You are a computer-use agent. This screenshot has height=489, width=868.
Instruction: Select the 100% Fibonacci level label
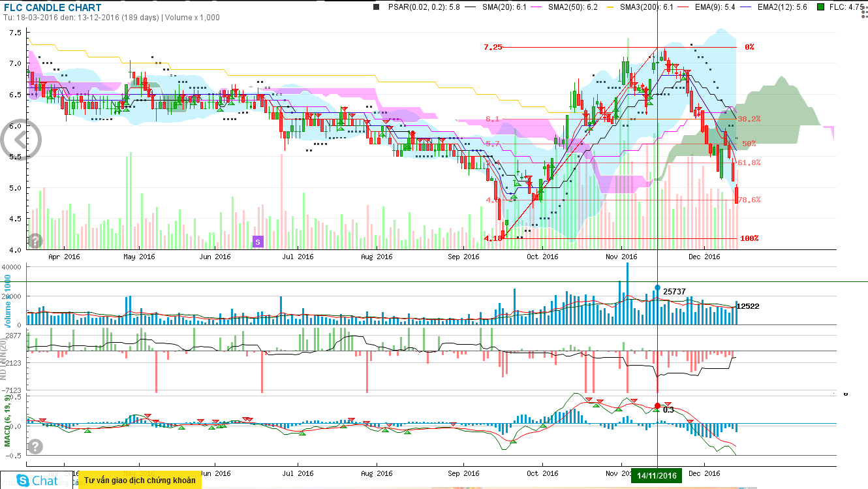point(749,238)
